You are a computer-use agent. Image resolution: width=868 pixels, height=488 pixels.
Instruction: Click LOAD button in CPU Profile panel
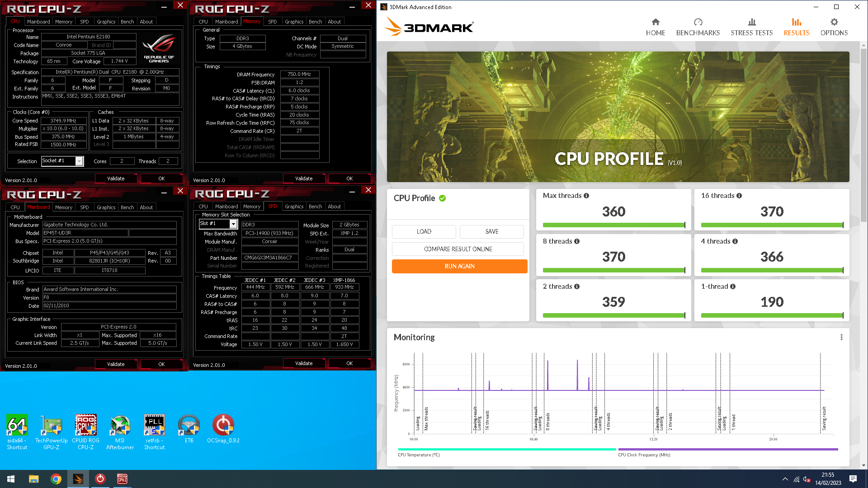tap(424, 231)
